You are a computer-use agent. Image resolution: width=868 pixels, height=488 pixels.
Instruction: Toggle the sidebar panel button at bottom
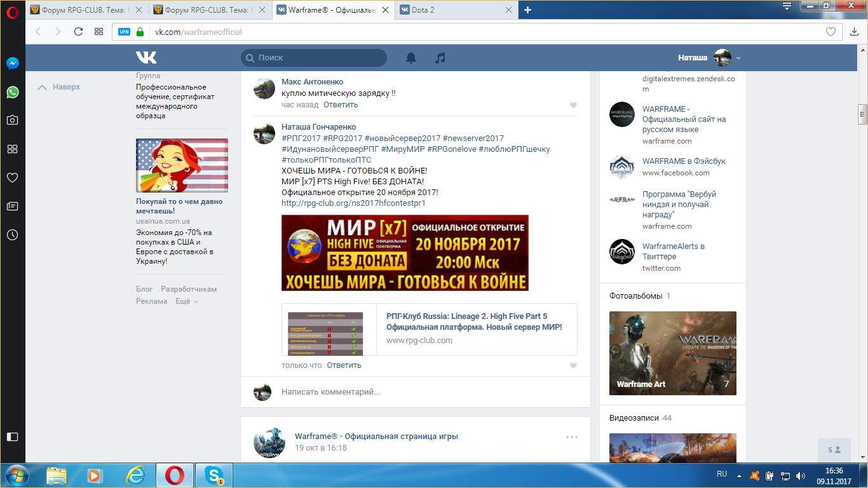[12, 437]
